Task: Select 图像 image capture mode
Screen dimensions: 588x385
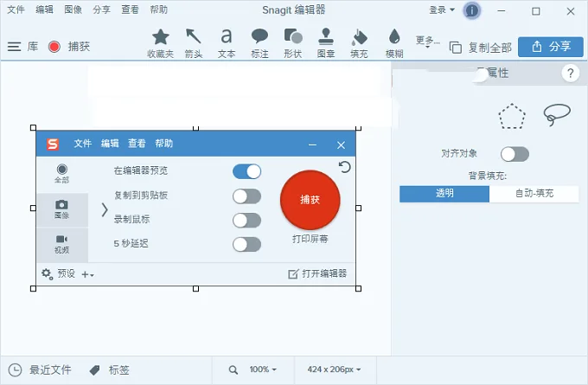Action: point(62,209)
